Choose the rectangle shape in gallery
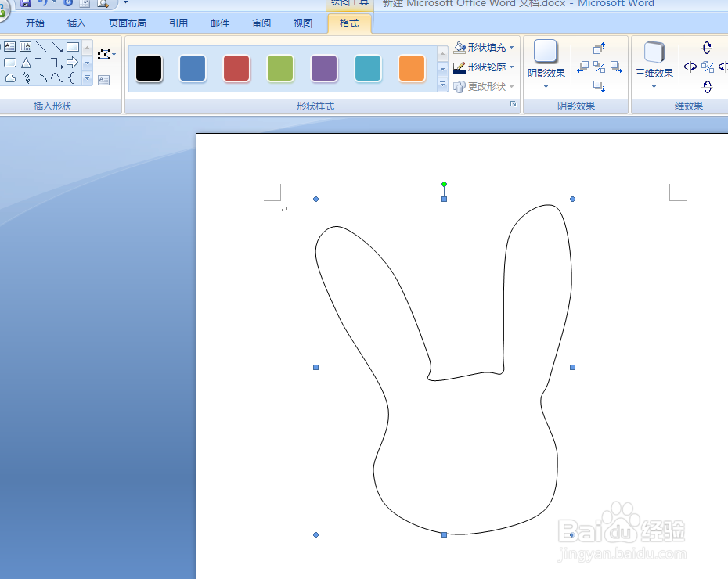 (x=73, y=47)
